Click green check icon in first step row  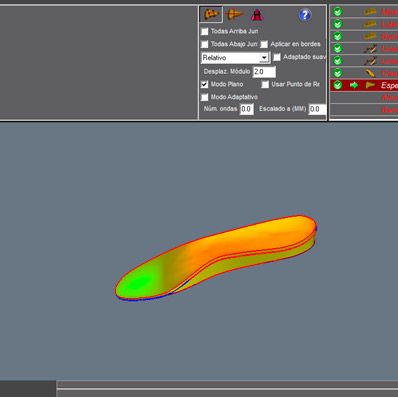338,12
